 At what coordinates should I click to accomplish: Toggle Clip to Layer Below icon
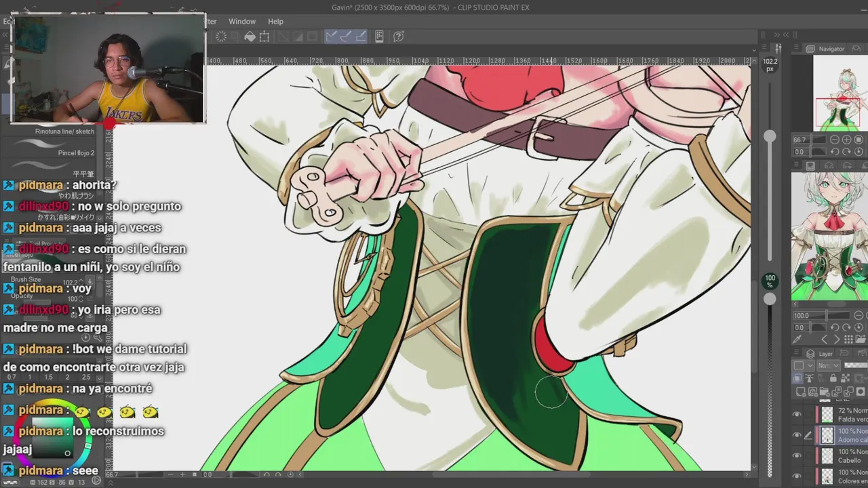(x=797, y=378)
